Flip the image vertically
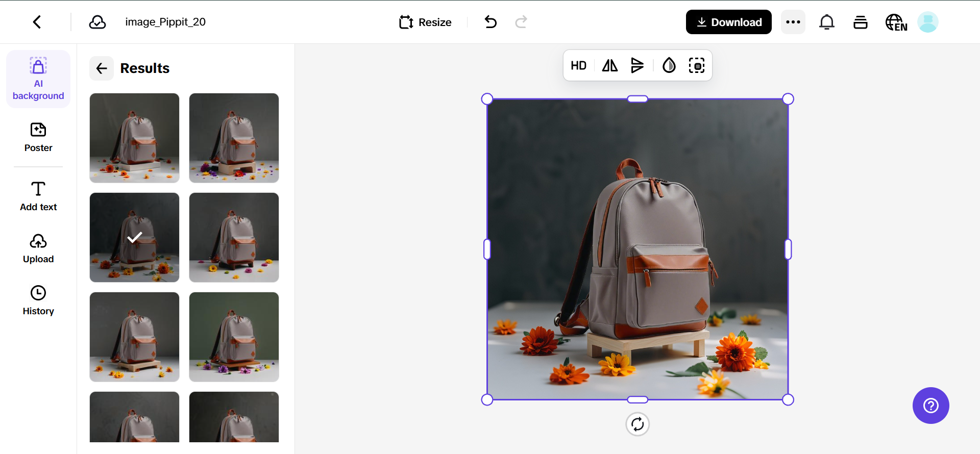Image resolution: width=980 pixels, height=454 pixels. (638, 65)
